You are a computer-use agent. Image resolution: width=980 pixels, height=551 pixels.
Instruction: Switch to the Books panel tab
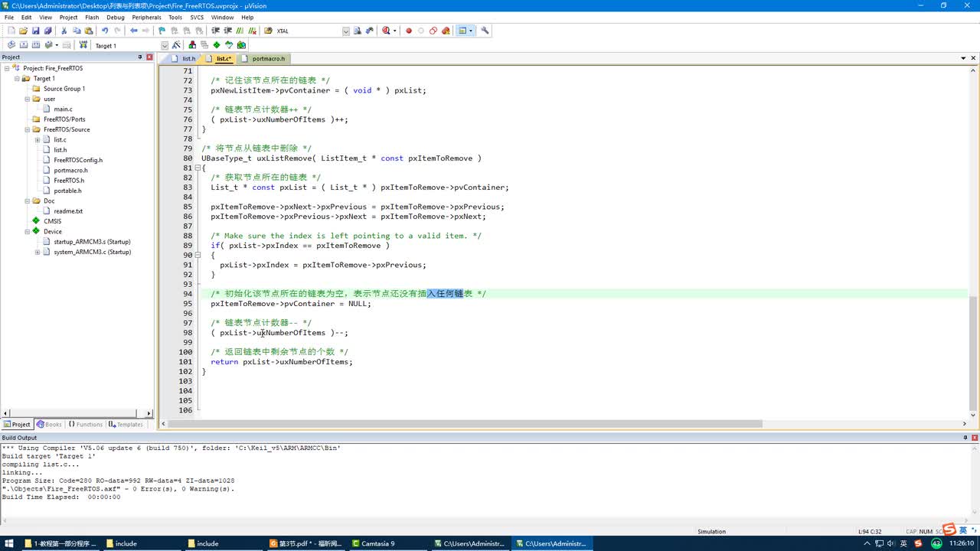pos(49,424)
